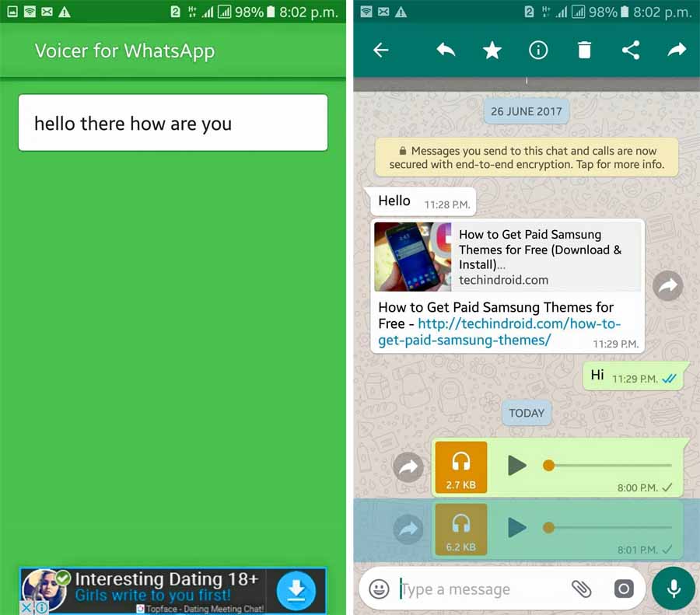Forward the 2.7 KB voice message
Viewport: 700px width, 615px height.
pyautogui.click(x=408, y=467)
